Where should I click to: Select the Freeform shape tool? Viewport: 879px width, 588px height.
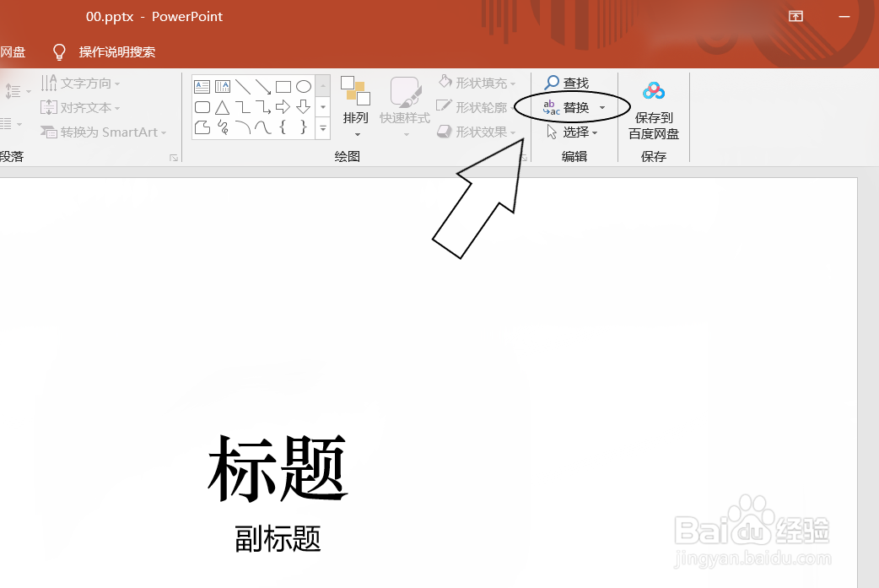click(x=202, y=127)
